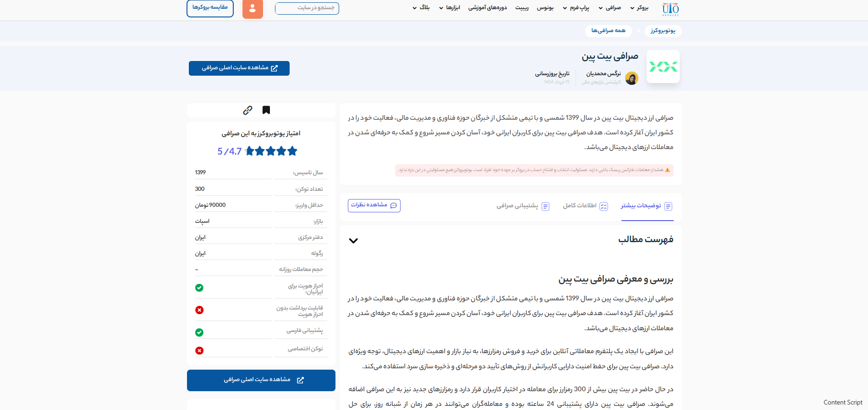Focus the جستجو در سایت search field

point(307,8)
